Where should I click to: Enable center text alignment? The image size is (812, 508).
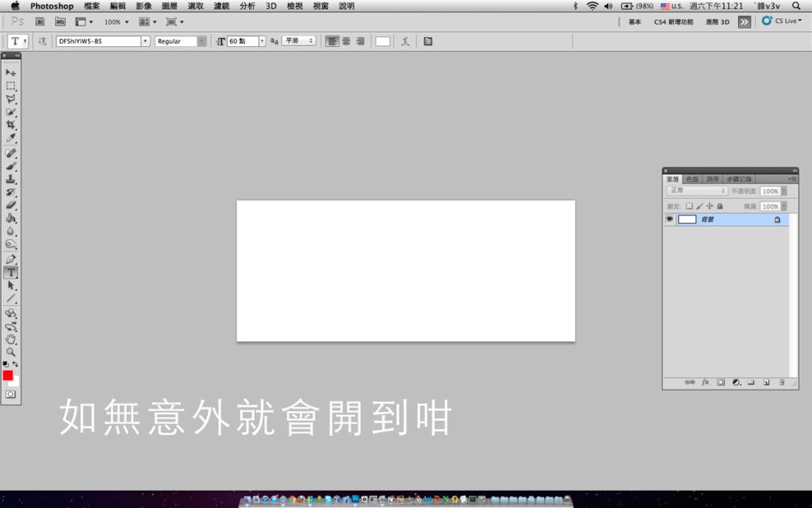coord(347,41)
